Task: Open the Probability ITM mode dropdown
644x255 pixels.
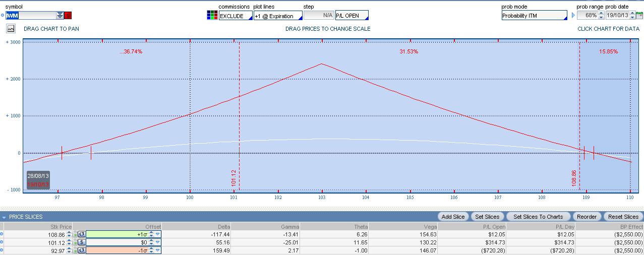Action: (534, 16)
